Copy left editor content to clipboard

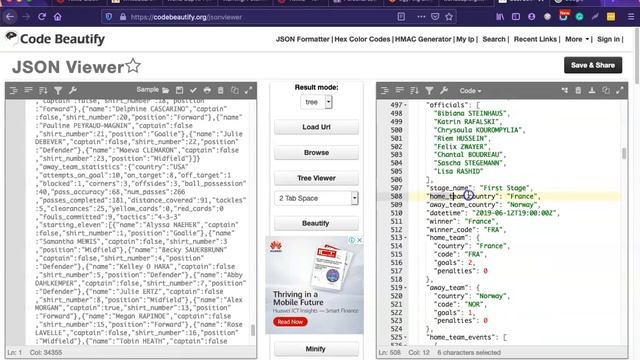[235, 90]
